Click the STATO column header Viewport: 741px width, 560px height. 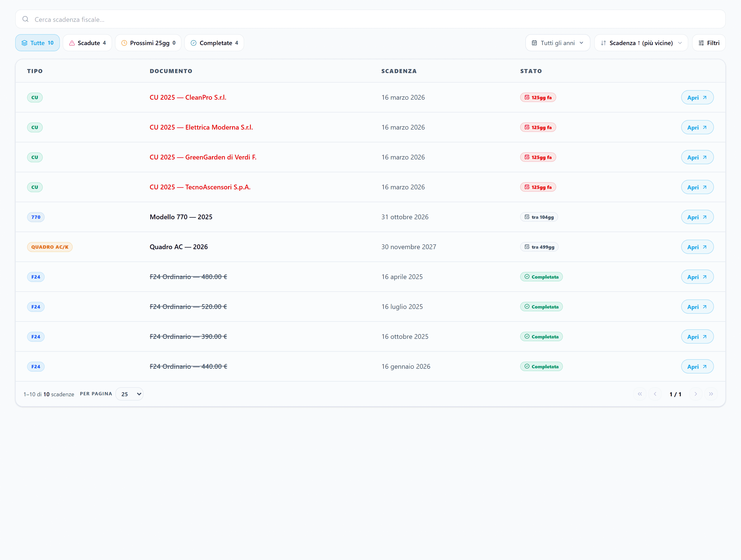531,71
